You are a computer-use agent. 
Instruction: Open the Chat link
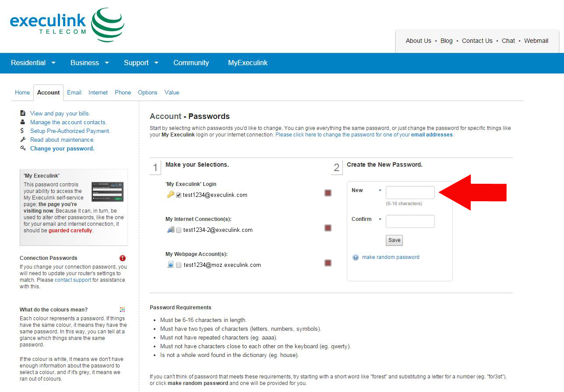click(508, 41)
